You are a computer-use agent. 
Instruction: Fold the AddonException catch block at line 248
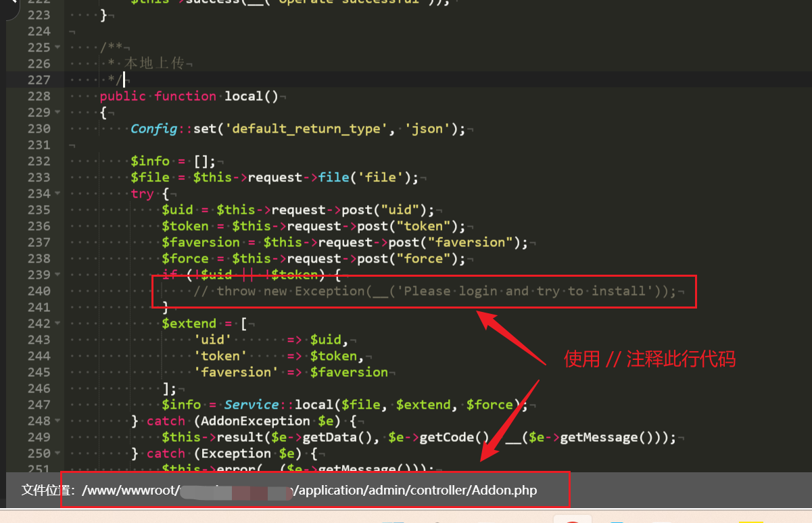click(x=57, y=421)
